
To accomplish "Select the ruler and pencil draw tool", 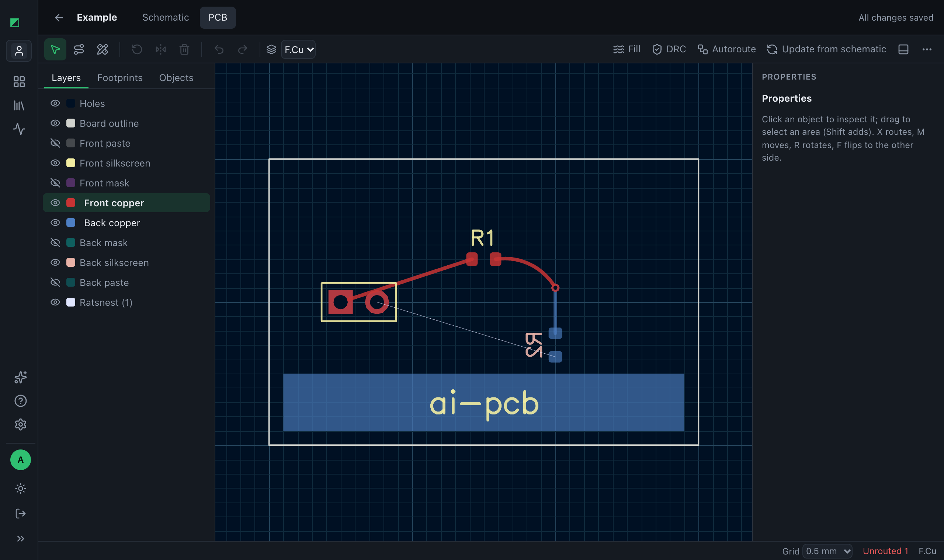I will point(103,49).
